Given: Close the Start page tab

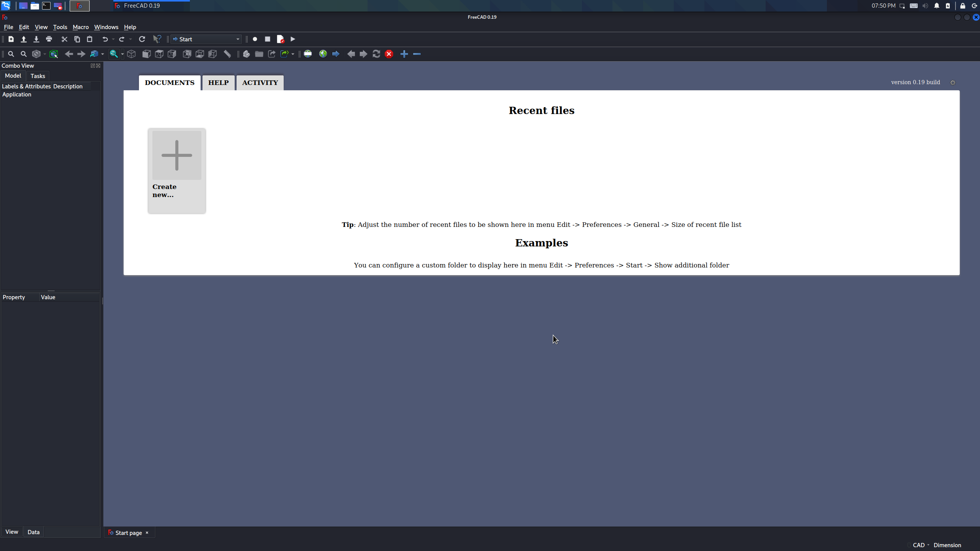Looking at the screenshot, I should [147, 533].
